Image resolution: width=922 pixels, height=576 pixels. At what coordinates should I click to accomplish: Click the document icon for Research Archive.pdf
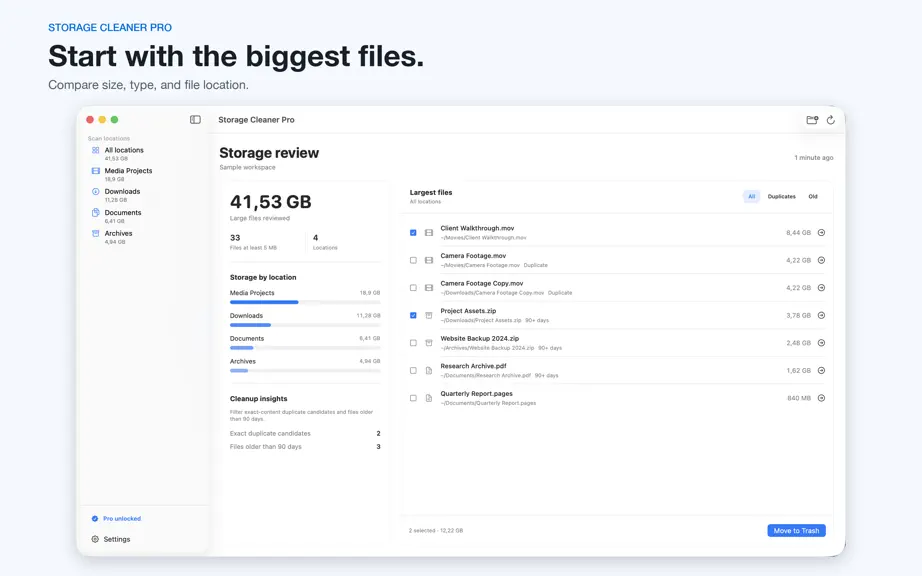click(429, 370)
